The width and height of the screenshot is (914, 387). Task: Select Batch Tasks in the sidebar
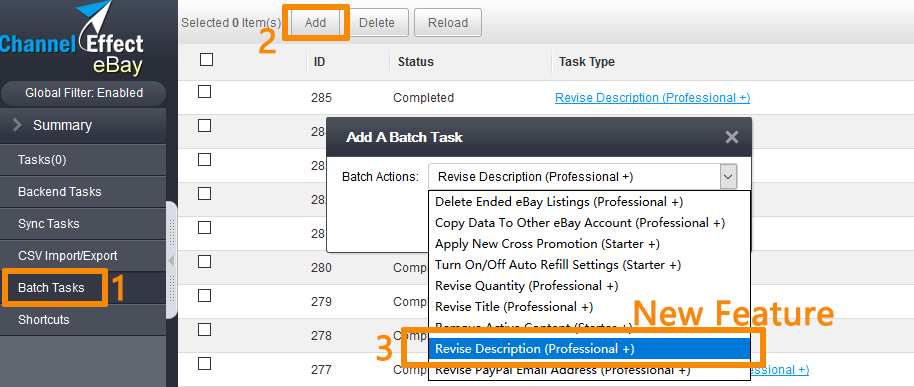[51, 288]
